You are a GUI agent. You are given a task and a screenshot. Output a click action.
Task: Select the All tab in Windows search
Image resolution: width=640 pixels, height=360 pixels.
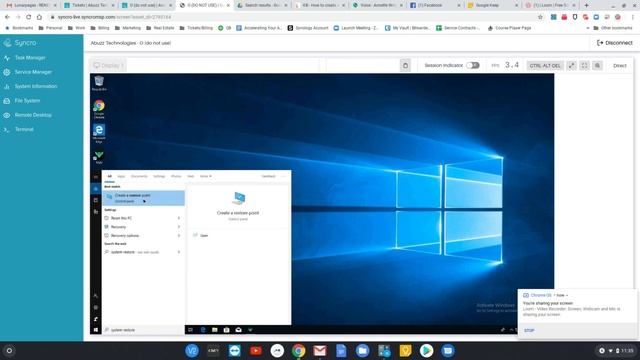coord(109,176)
